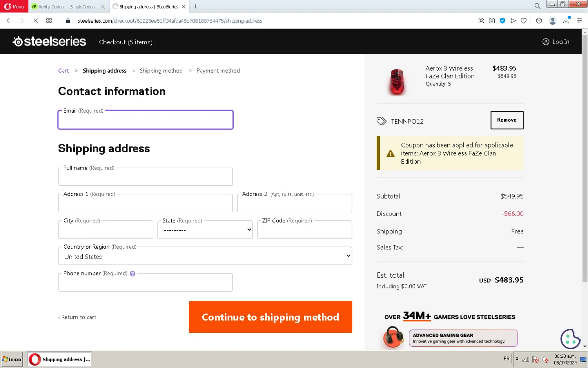The image size is (588, 368).
Task: Open the Inicio start button
Action: 12,359
